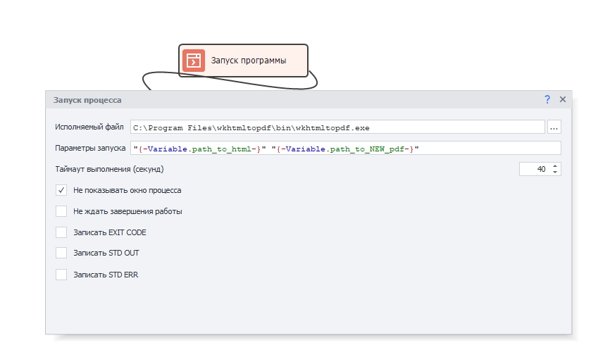The width and height of the screenshot is (610, 364).
Task: Click the "Параметры запуска" label
Action: click(x=90, y=148)
